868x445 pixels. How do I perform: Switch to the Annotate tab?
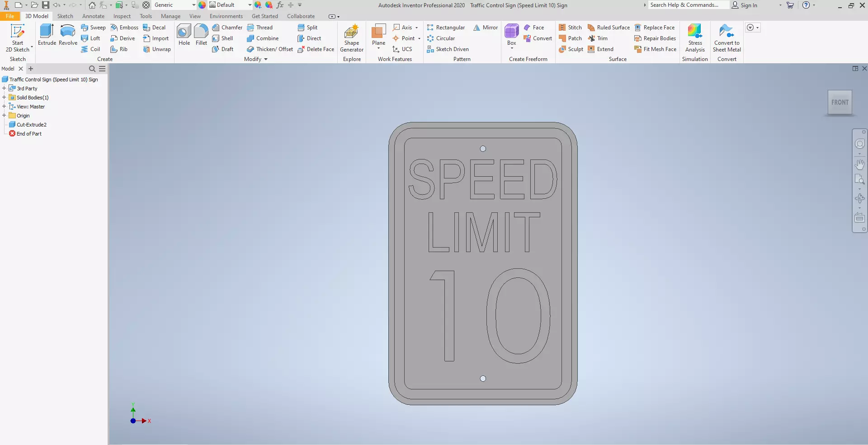[93, 16]
